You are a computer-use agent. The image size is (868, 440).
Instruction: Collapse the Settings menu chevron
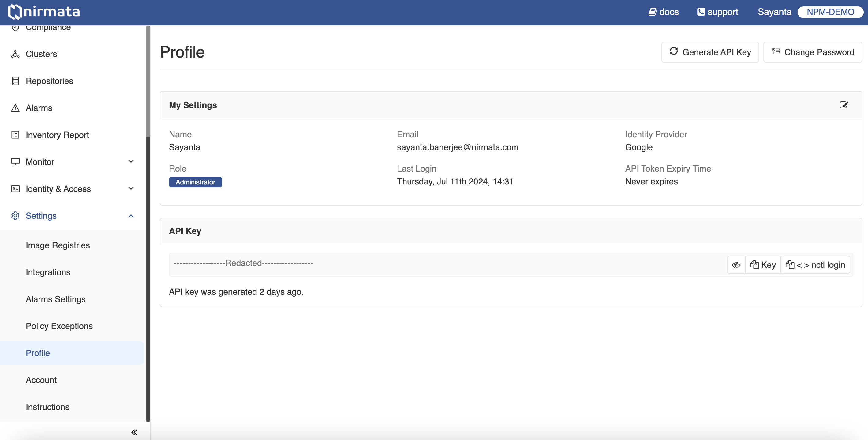pyautogui.click(x=131, y=216)
